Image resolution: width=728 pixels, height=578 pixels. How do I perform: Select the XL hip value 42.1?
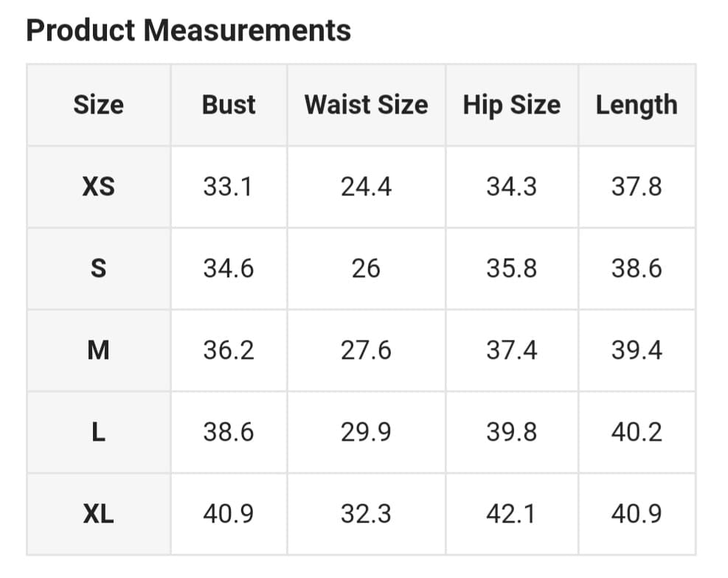coord(511,514)
